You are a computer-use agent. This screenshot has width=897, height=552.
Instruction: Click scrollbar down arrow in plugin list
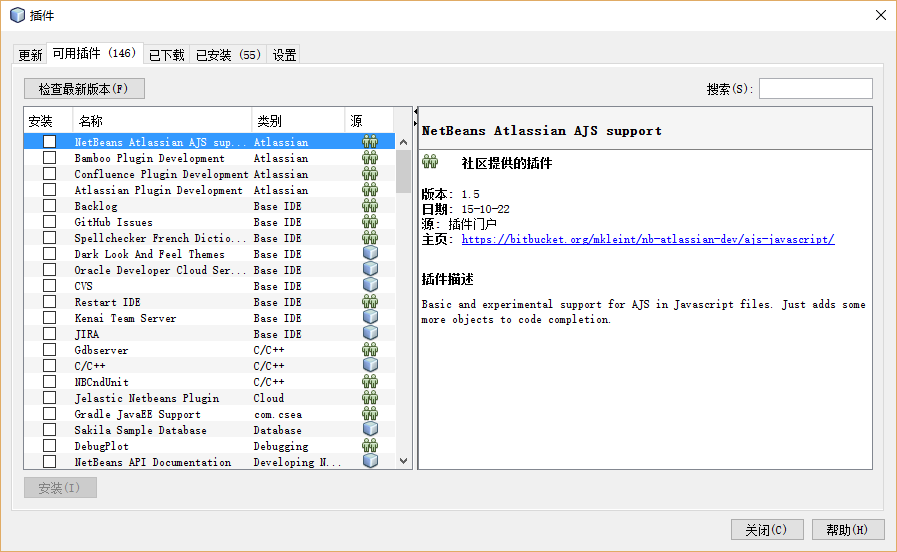point(404,461)
